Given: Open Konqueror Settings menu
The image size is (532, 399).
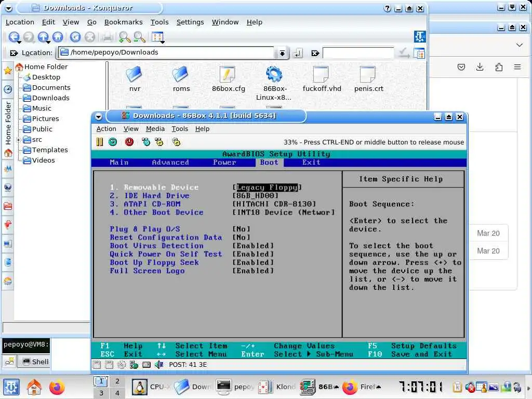Looking at the screenshot, I should pyautogui.click(x=190, y=22).
